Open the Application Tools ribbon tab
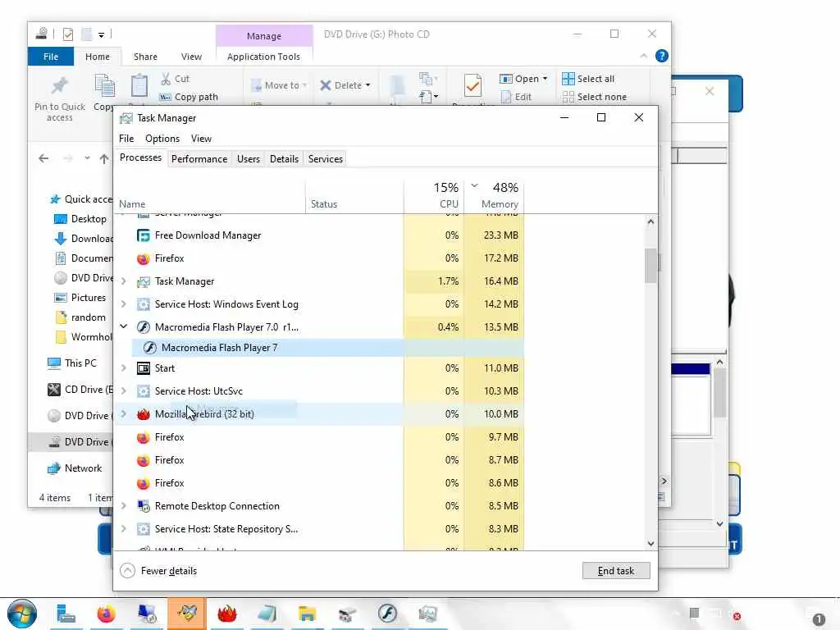 (x=263, y=57)
